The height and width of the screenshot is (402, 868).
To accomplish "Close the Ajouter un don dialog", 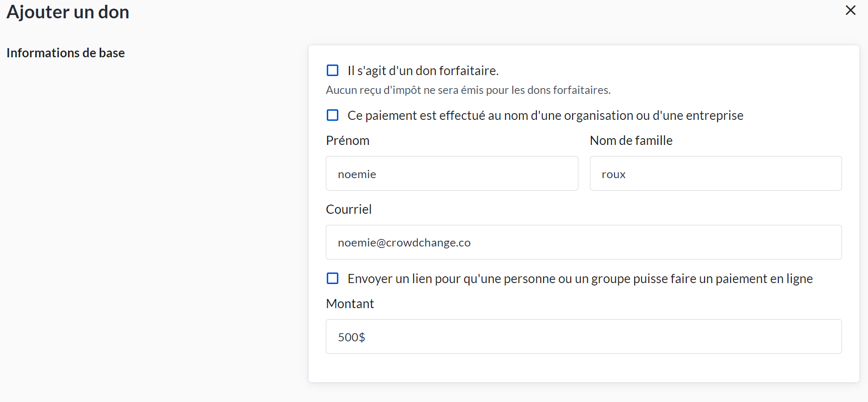I will [x=850, y=10].
